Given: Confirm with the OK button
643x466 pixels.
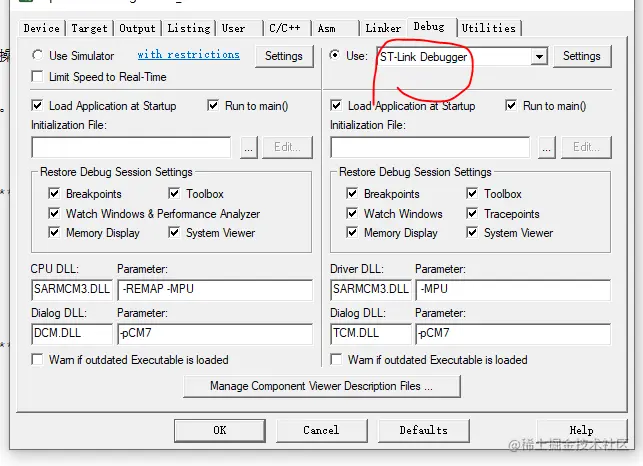Looking at the screenshot, I should point(220,430).
